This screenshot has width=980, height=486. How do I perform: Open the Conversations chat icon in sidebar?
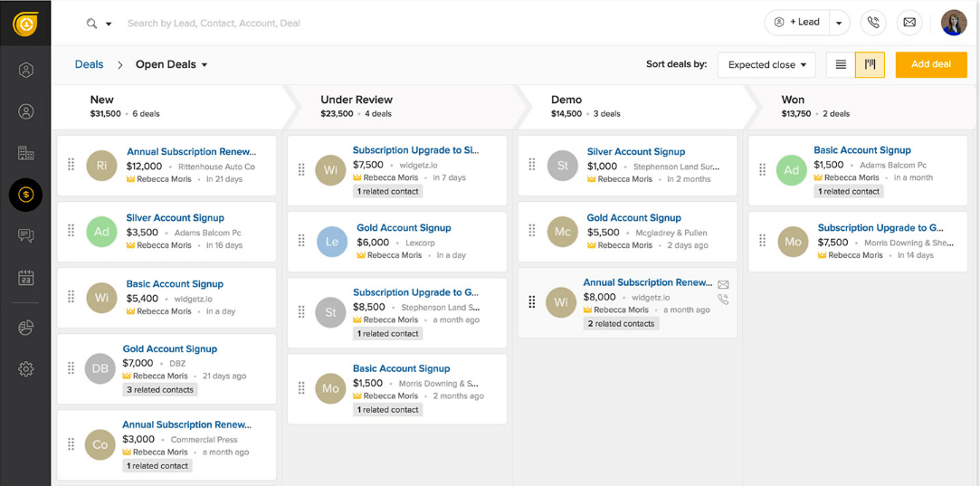(25, 236)
